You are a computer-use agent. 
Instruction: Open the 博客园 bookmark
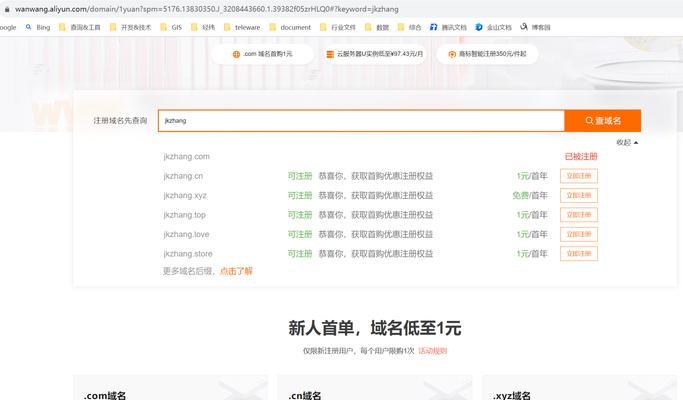click(535, 27)
